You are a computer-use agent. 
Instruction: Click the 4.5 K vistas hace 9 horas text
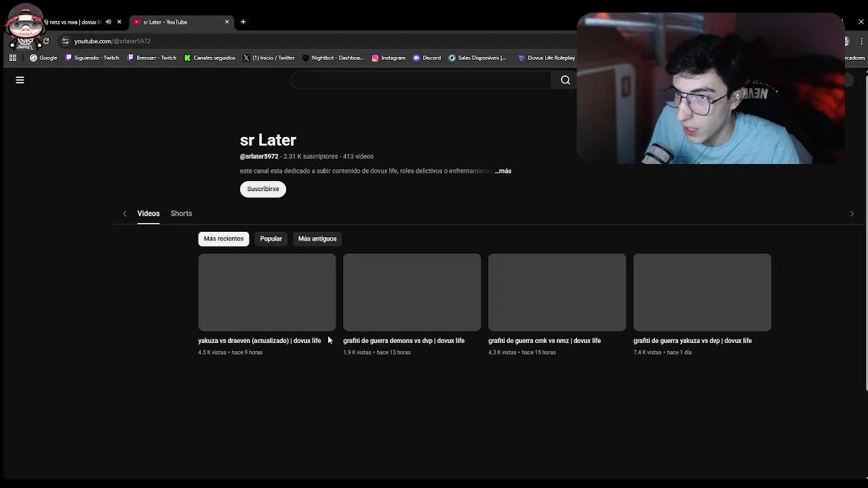coord(230,352)
